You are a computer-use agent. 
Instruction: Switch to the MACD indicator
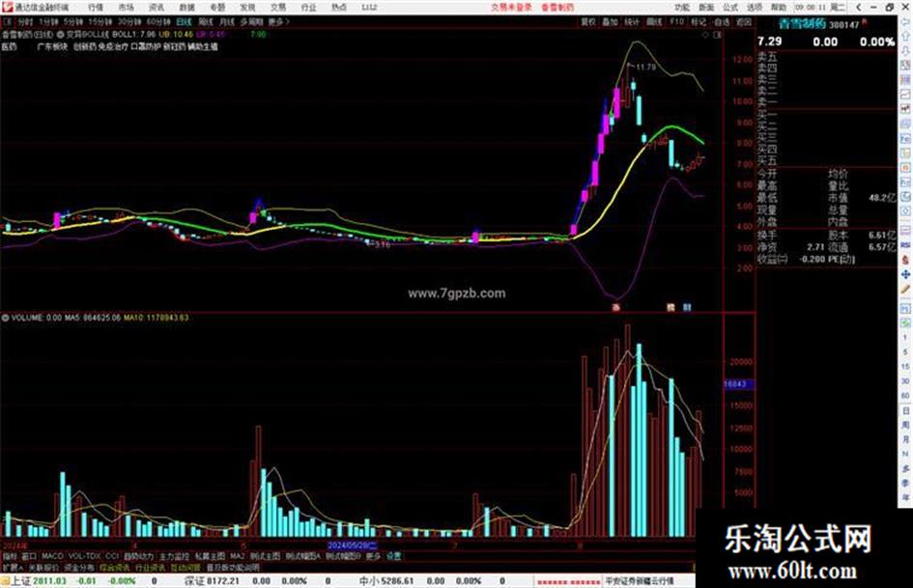tap(52, 556)
